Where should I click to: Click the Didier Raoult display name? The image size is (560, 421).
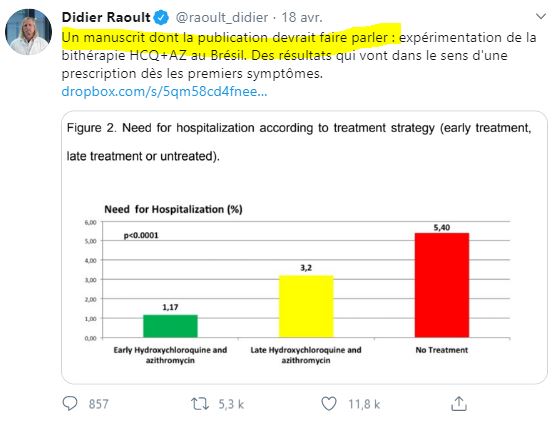pos(106,17)
